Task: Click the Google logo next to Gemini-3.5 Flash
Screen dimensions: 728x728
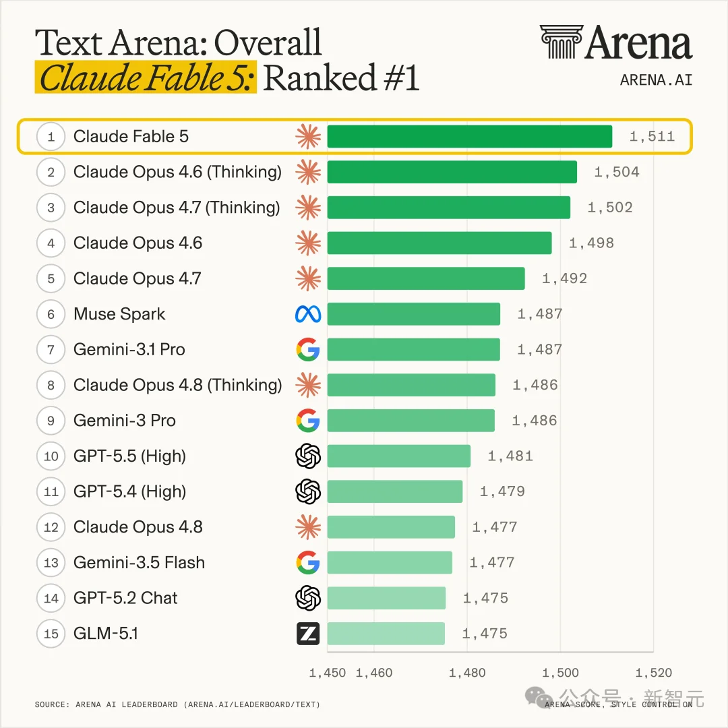Action: point(308,563)
